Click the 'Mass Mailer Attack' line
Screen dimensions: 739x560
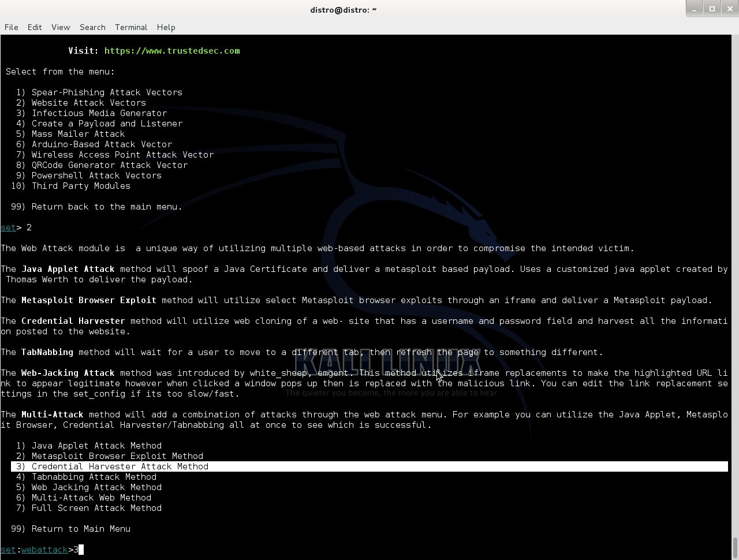[x=70, y=134]
